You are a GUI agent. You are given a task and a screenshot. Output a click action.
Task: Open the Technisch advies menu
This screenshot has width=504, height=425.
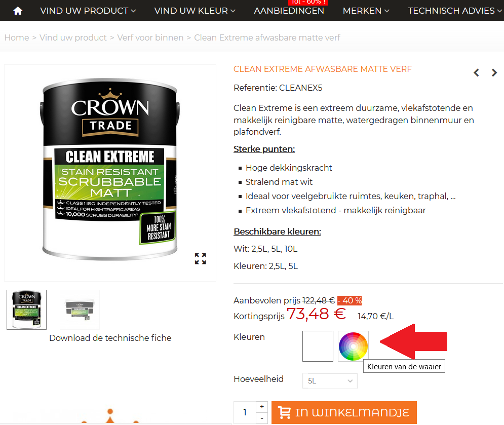tap(454, 11)
